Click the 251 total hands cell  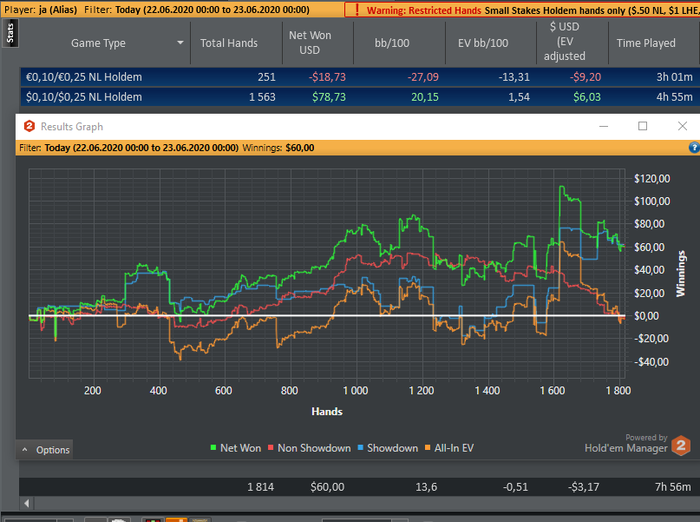[x=267, y=77]
